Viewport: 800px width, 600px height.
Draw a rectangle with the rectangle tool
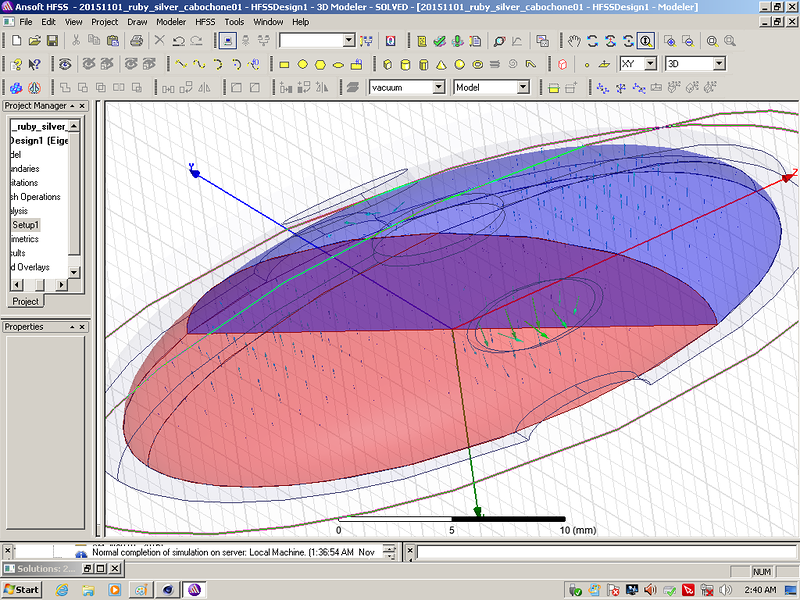[x=284, y=64]
